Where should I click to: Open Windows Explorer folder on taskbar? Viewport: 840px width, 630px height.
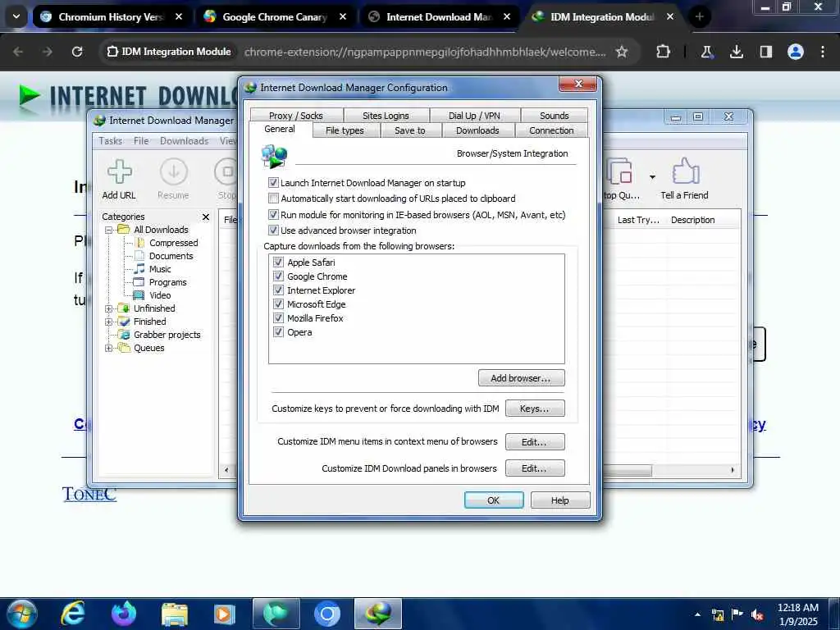[x=175, y=614]
